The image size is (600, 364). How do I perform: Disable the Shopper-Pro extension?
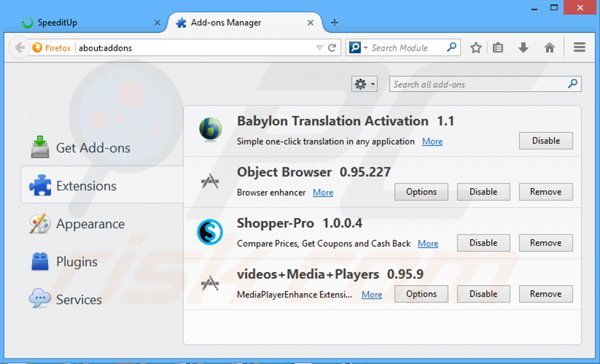pyautogui.click(x=483, y=243)
